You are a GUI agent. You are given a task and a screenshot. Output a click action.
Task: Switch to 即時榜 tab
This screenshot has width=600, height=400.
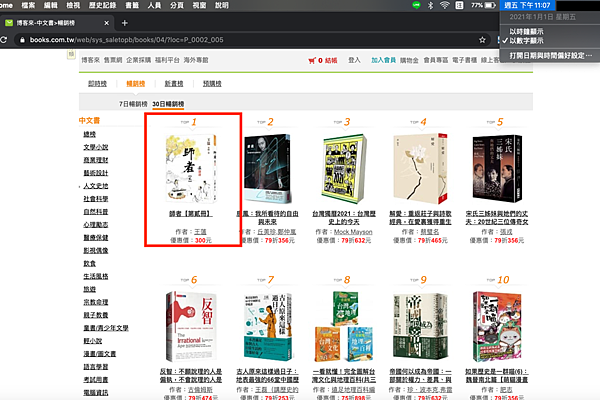(98, 83)
